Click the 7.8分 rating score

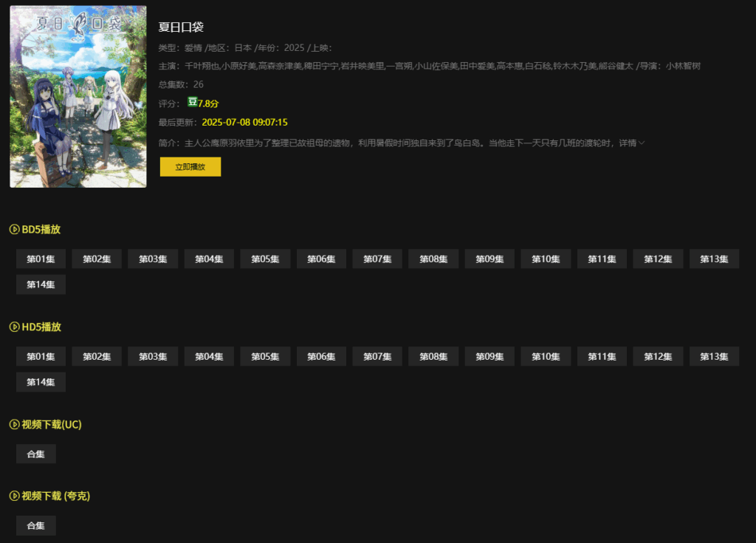(208, 103)
